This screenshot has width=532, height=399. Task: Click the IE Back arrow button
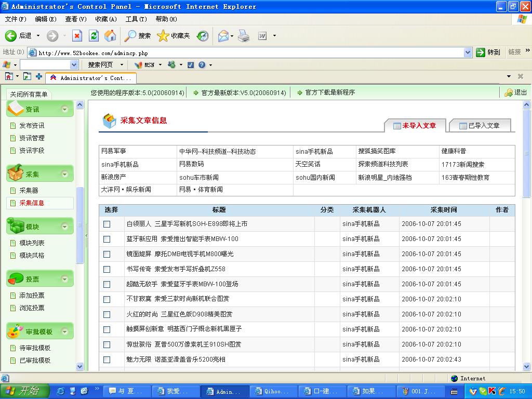(11, 36)
